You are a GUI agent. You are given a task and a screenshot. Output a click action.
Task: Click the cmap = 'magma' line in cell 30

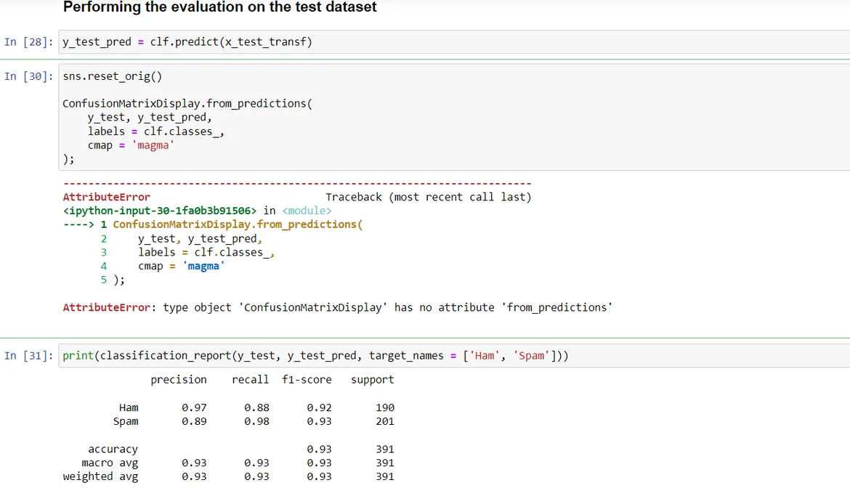[x=131, y=145]
